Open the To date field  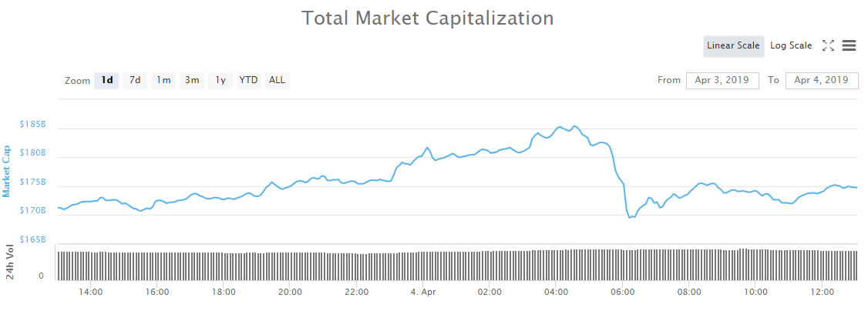pyautogui.click(x=822, y=81)
